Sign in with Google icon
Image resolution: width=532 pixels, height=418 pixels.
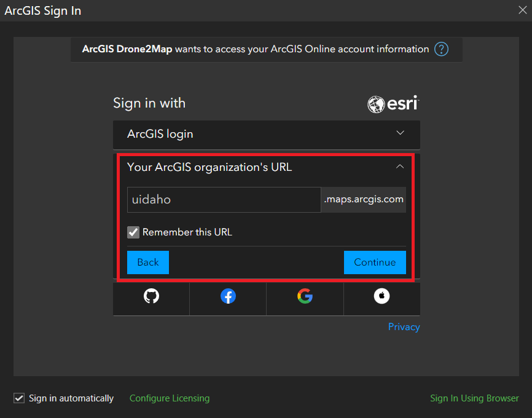305,296
